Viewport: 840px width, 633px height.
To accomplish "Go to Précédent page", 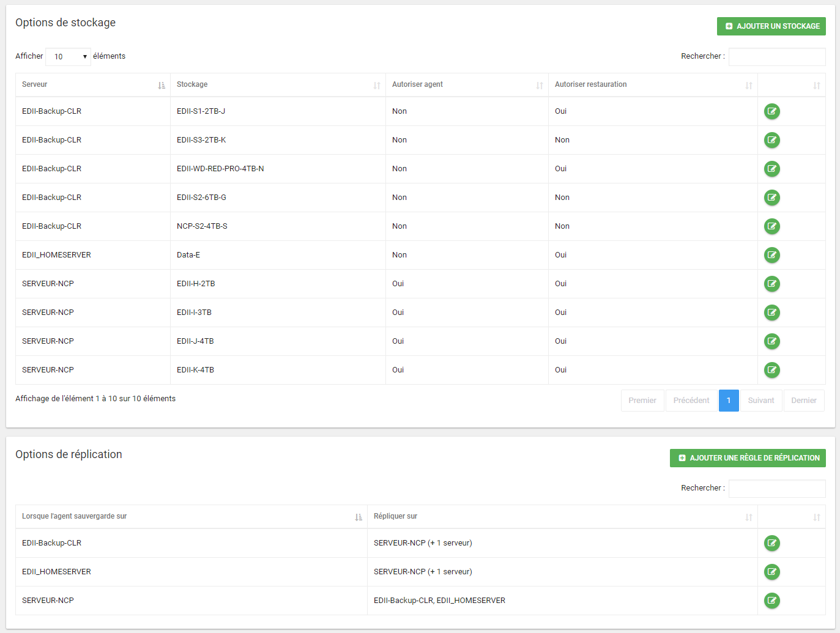I will 691,401.
